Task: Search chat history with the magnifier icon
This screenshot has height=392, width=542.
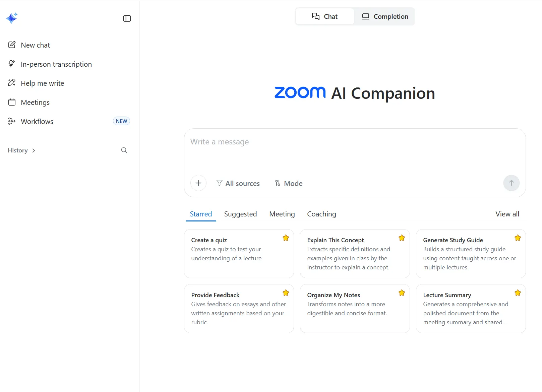Action: pyautogui.click(x=124, y=150)
